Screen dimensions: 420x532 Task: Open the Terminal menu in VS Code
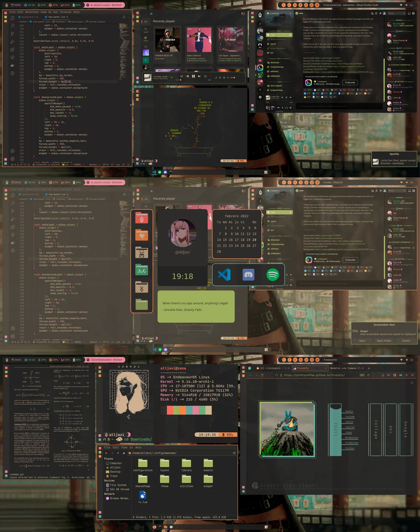tap(65, 12)
